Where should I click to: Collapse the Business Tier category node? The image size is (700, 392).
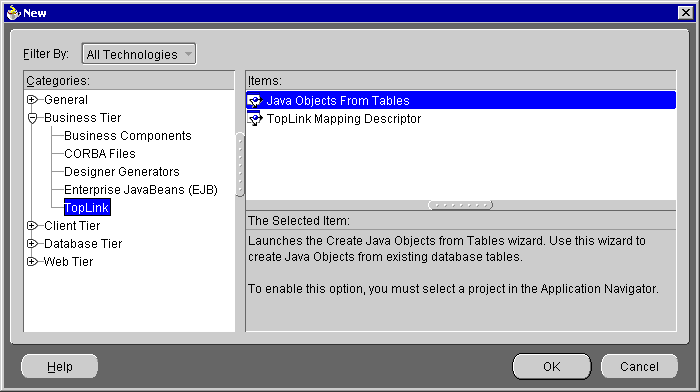(32, 118)
